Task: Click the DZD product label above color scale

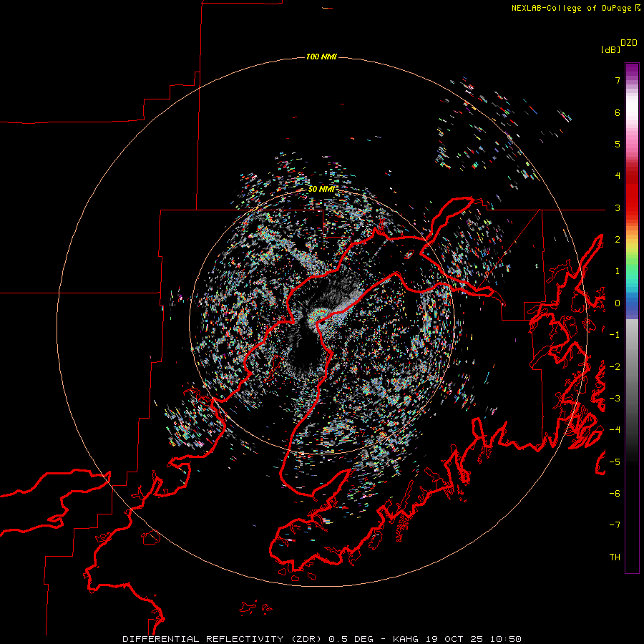Action: (x=629, y=43)
